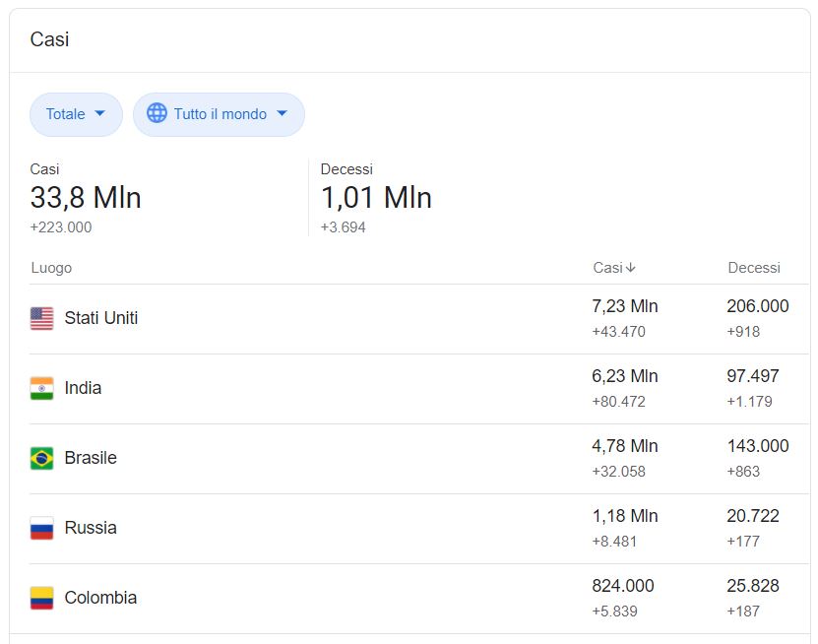Click the United States flag icon
This screenshot has width=818, height=644.
point(41,318)
